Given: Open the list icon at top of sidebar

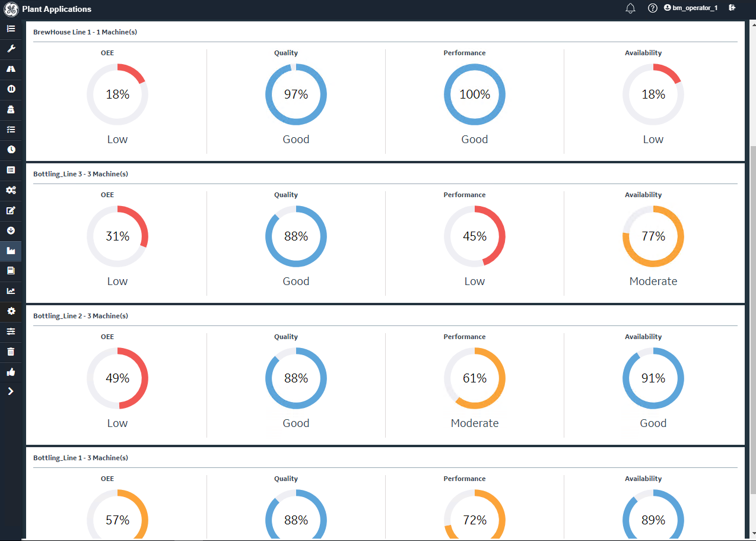Looking at the screenshot, I should click(11, 29).
